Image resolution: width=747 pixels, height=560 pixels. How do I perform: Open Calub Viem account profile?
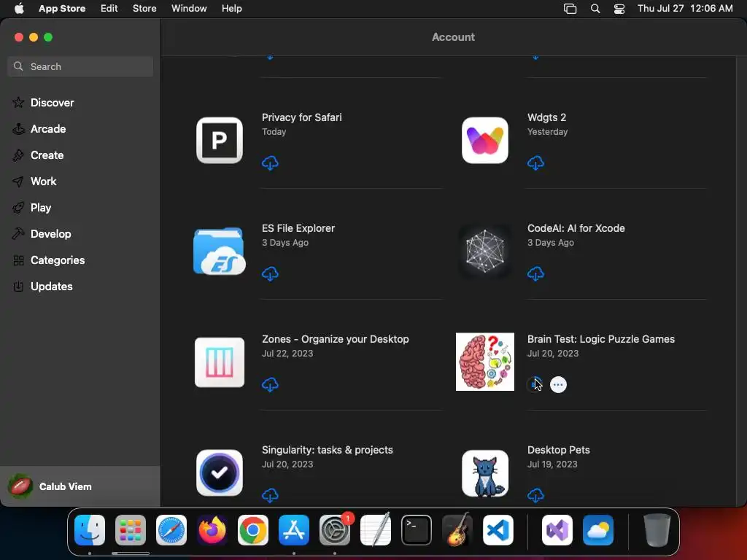coord(80,486)
